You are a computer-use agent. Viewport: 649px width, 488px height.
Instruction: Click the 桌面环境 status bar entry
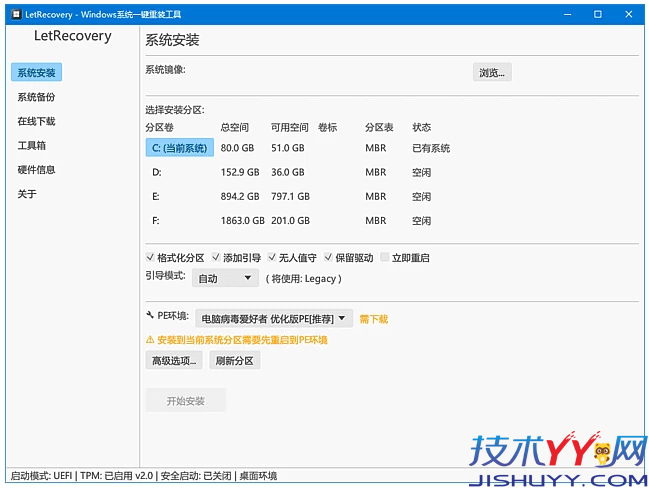pyautogui.click(x=258, y=476)
